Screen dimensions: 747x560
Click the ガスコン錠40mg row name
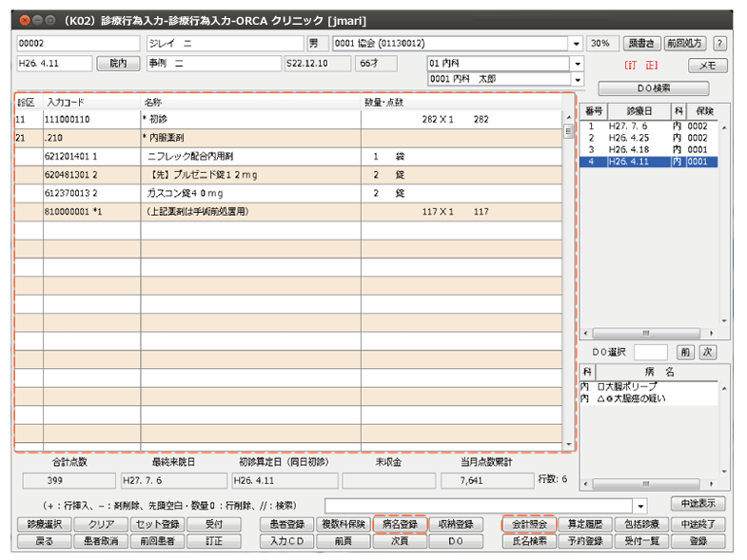185,193
